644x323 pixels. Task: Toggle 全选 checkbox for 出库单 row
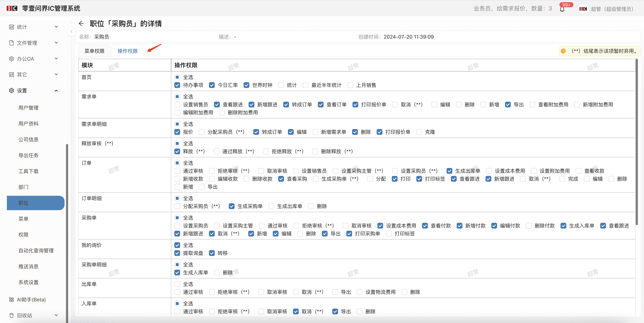click(x=177, y=284)
